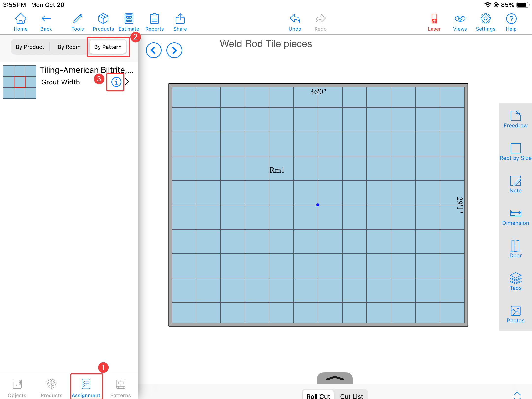Open the Patterns tab
532x399 pixels.
(120, 388)
